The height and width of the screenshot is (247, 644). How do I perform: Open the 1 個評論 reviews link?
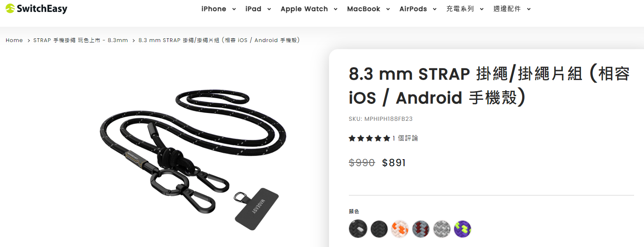click(x=405, y=138)
